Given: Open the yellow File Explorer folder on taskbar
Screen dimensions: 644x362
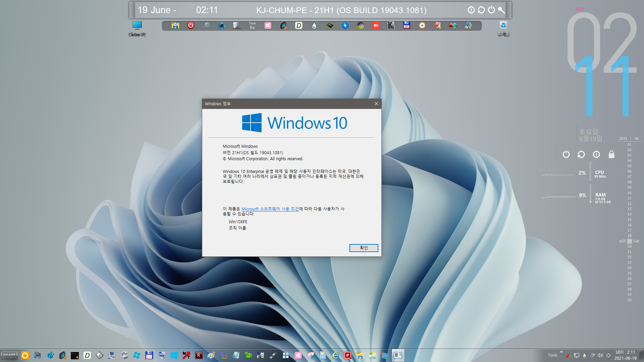Looking at the screenshot, I should (360, 355).
